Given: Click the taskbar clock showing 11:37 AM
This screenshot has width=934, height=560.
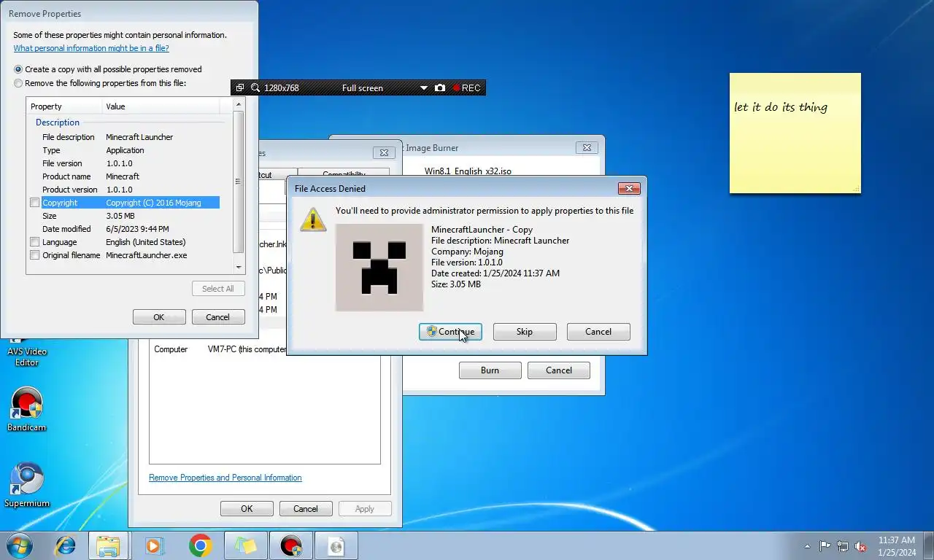Looking at the screenshot, I should [897, 546].
